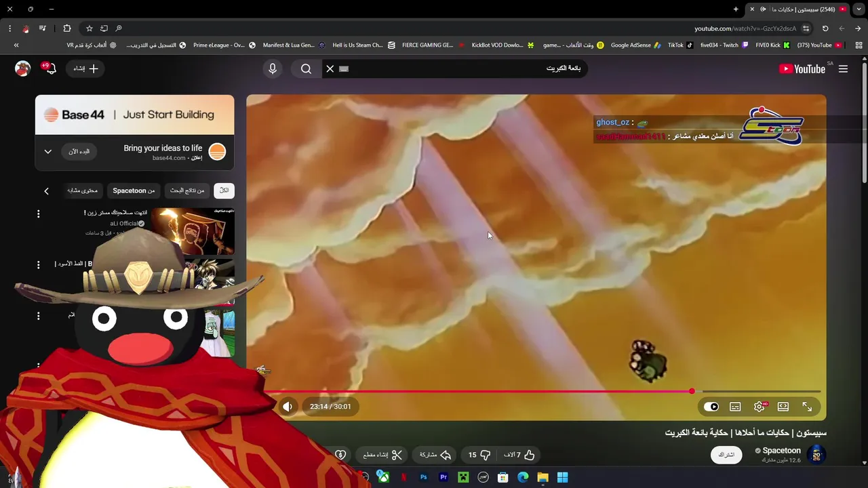Image resolution: width=868 pixels, height=488 pixels.
Task: Start voice search with the microphone icon
Action: tap(273, 68)
